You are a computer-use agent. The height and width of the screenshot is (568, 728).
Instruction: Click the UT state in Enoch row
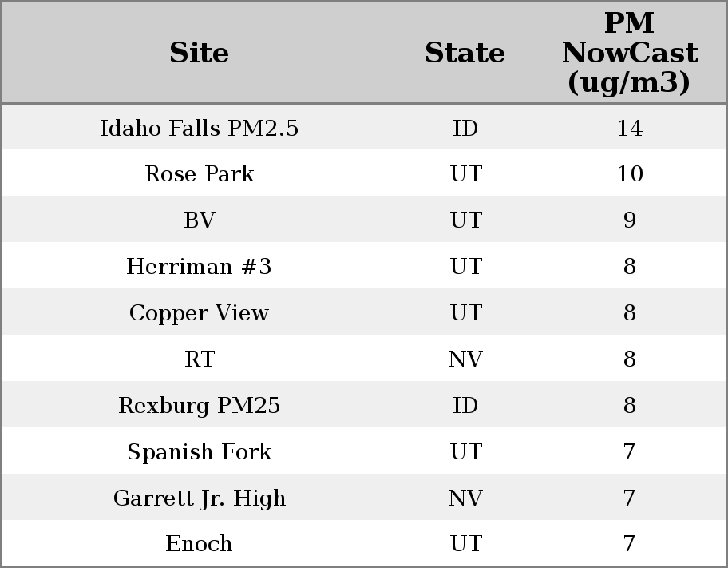[465, 544]
